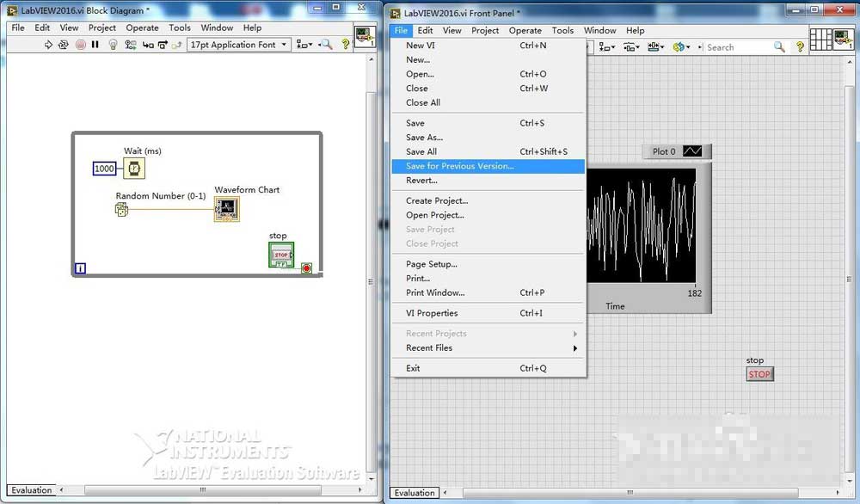Click Evaluation label in Front Panel

point(415,493)
